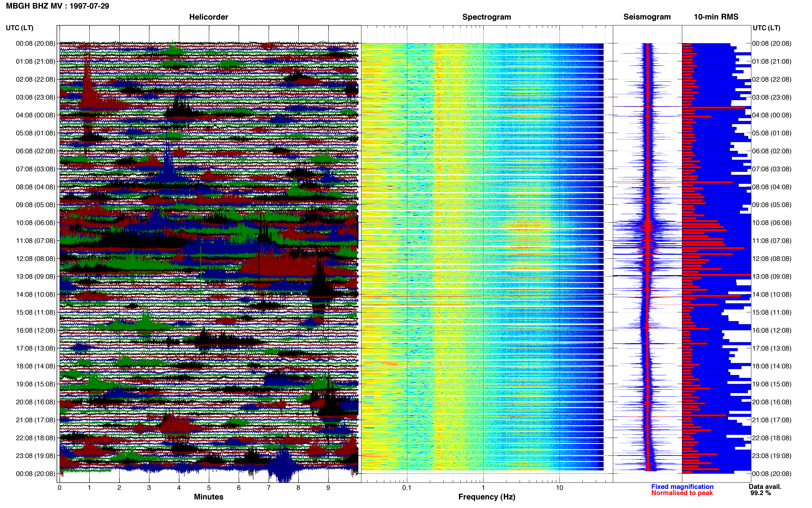Click the 99.2 % data availability value
Viewport: 812px width, 508px height.
761,493
